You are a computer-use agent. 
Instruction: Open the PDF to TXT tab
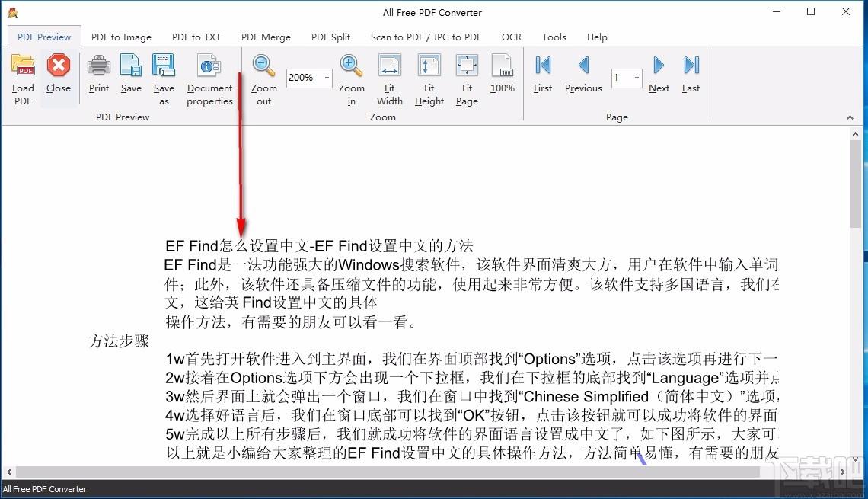click(196, 37)
